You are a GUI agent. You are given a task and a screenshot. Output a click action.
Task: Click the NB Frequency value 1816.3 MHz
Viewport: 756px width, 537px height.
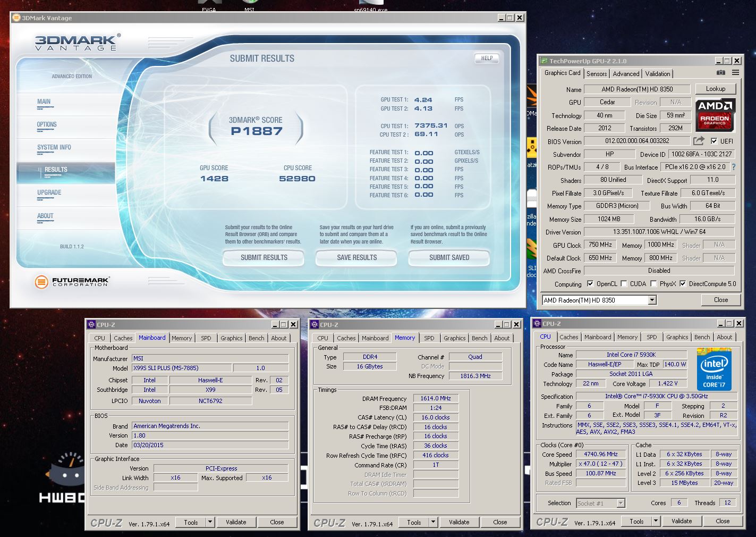[x=475, y=376]
